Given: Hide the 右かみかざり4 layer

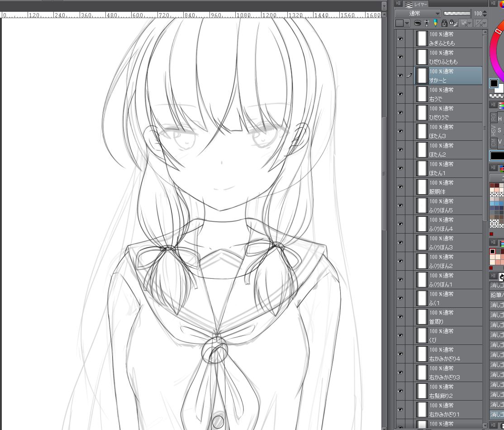Looking at the screenshot, I should coord(400,354).
